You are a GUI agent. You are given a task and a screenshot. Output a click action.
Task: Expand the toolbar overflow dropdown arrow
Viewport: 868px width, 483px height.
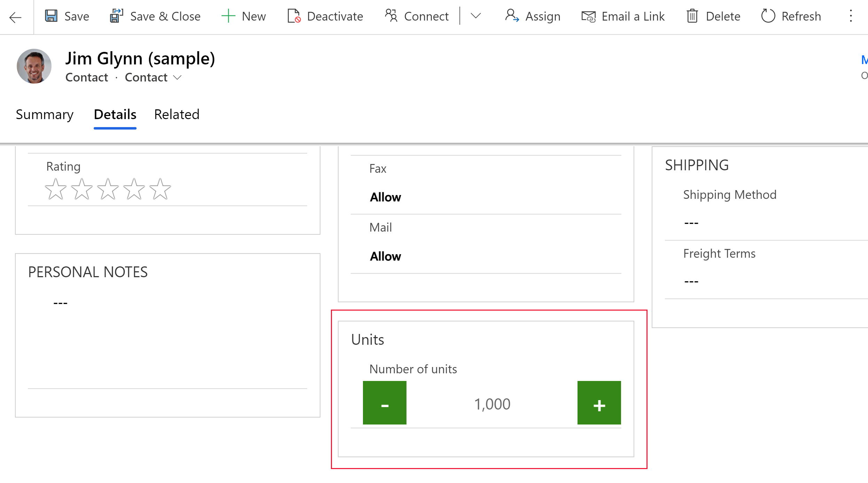click(x=475, y=16)
